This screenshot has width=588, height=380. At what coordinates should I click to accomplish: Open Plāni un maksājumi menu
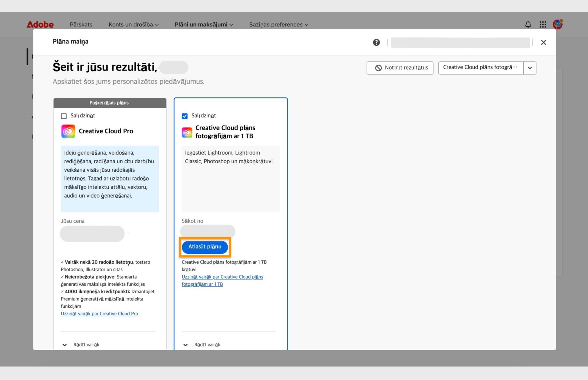coord(204,25)
